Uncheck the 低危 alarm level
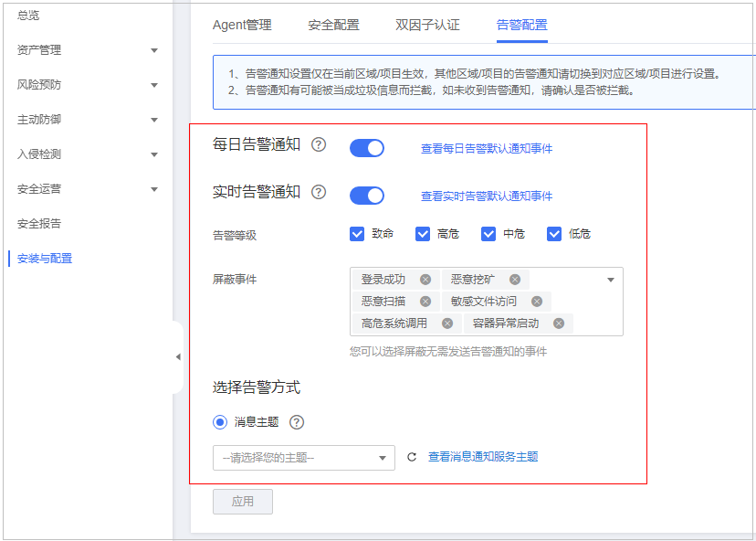Image resolution: width=756 pixels, height=541 pixels. tap(554, 233)
